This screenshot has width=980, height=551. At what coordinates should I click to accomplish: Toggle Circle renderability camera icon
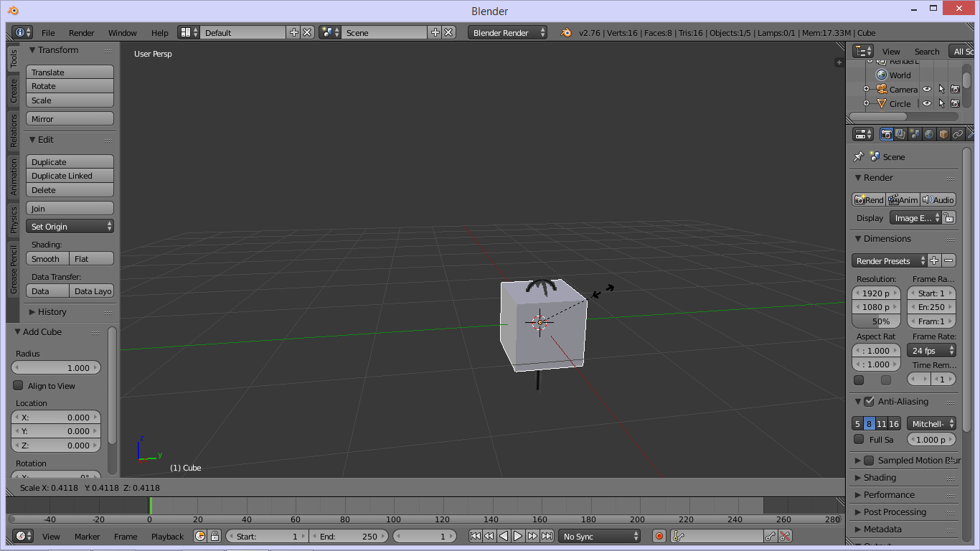click(x=956, y=103)
